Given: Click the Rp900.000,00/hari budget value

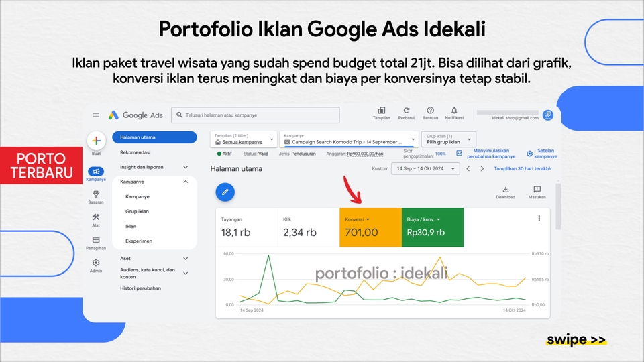Looking at the screenshot, I should click(365, 154).
